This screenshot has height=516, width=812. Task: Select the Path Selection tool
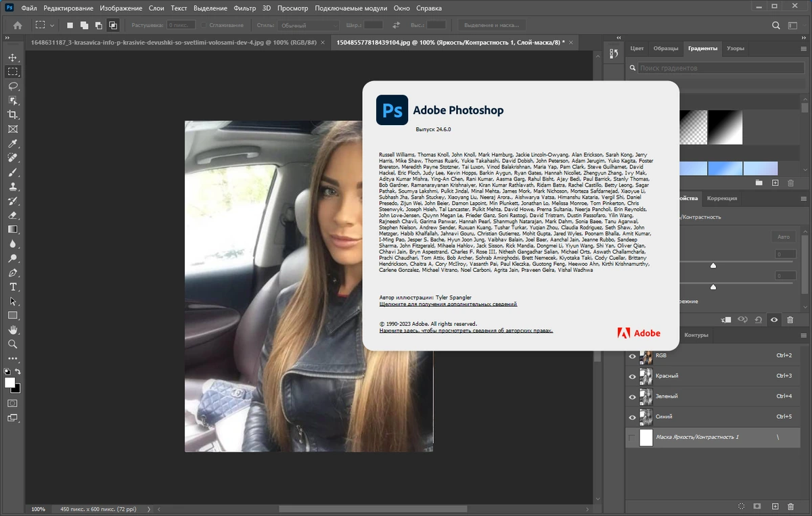click(13, 301)
